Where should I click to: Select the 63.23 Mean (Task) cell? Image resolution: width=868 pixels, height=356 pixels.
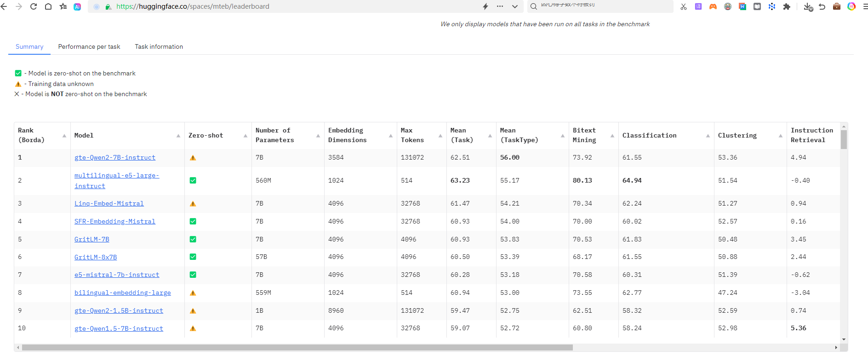[460, 180]
